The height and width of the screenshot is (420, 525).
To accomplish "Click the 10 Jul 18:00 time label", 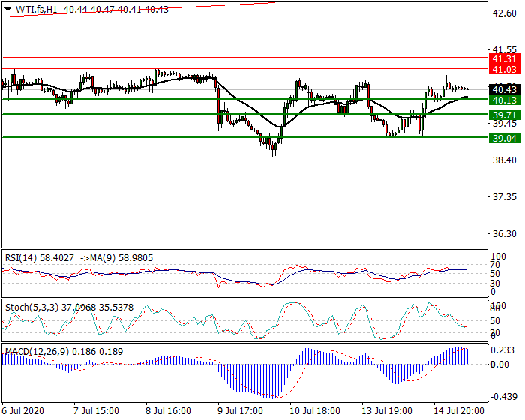I will point(315,410).
